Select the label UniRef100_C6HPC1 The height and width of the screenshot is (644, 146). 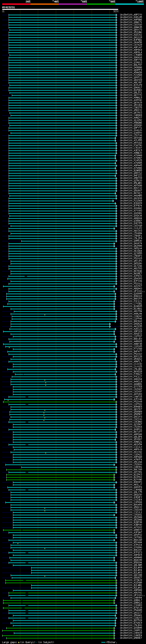tap(131, 630)
